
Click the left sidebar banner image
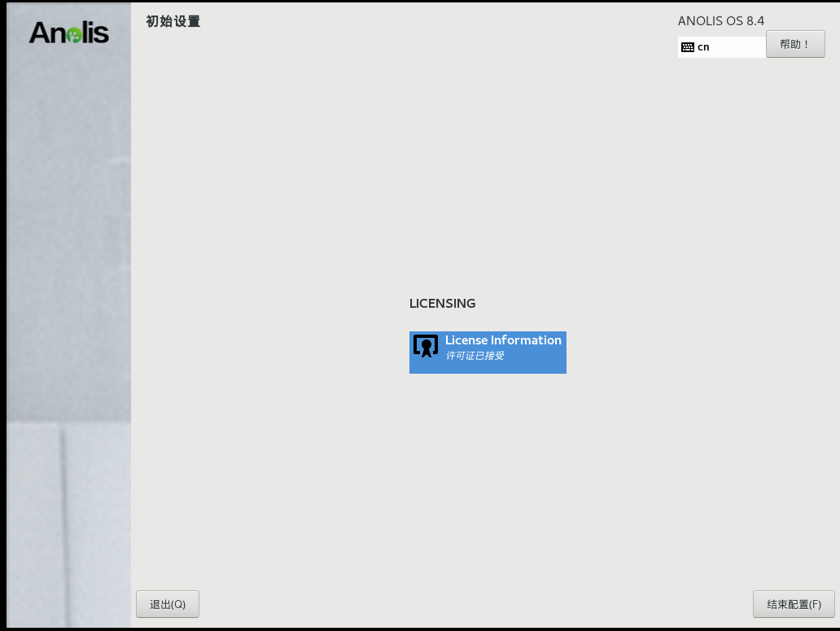click(69, 244)
